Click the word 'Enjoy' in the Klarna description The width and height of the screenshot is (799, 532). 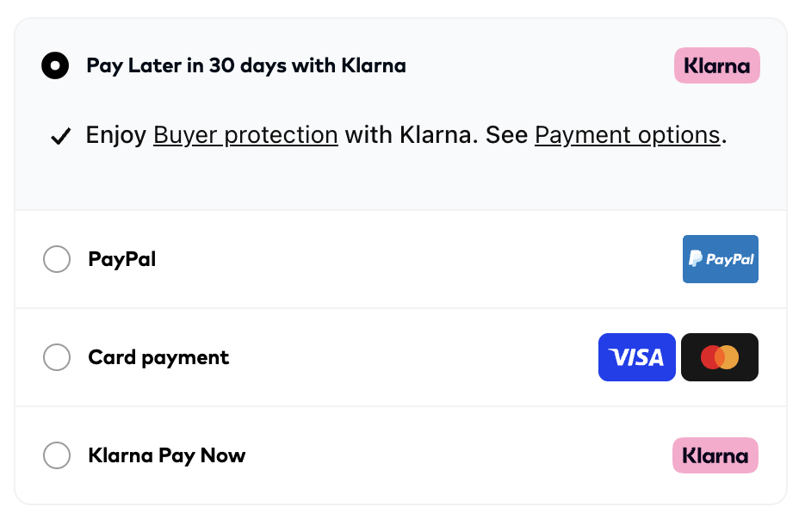click(116, 135)
